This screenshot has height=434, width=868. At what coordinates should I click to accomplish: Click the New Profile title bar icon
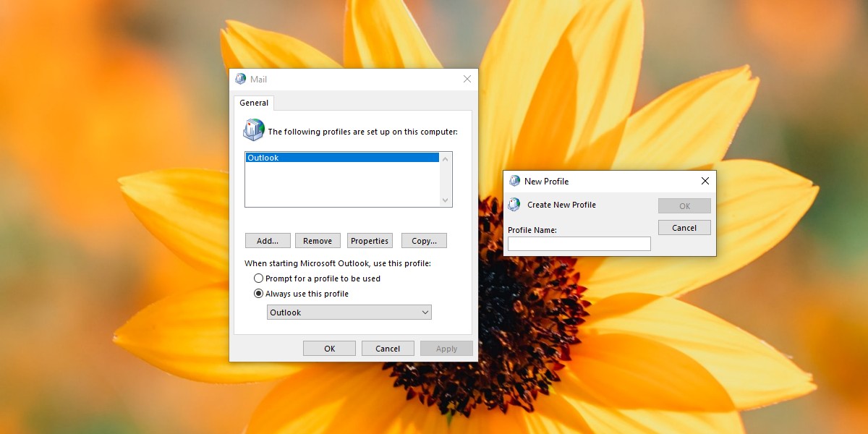point(514,181)
